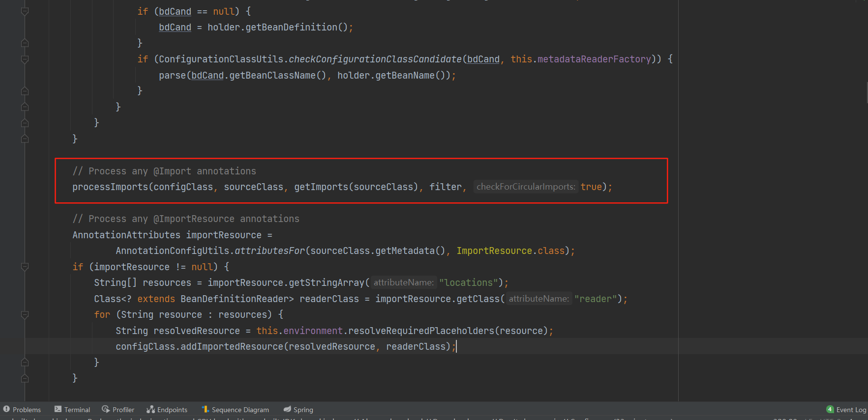The width and height of the screenshot is (868, 420).
Task: Click the "reader" string literal
Action: coord(596,299)
